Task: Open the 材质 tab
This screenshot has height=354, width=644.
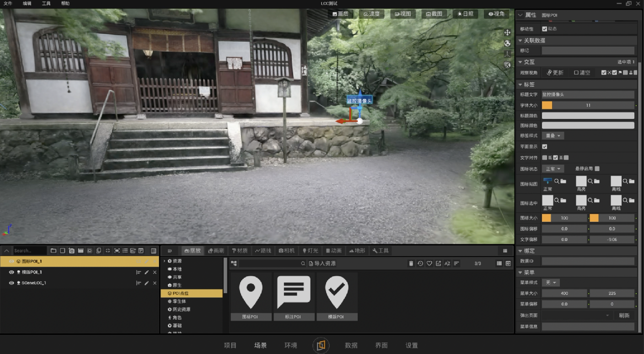Action: click(x=240, y=251)
